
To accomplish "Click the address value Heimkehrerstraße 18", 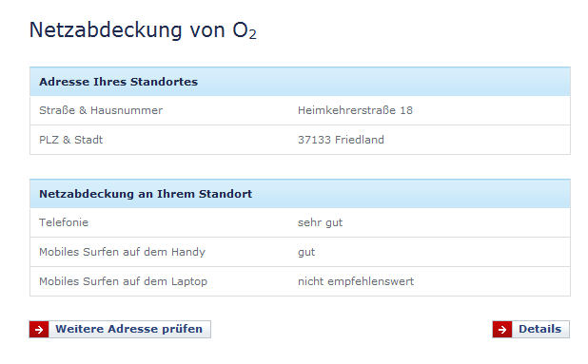I will (355, 110).
